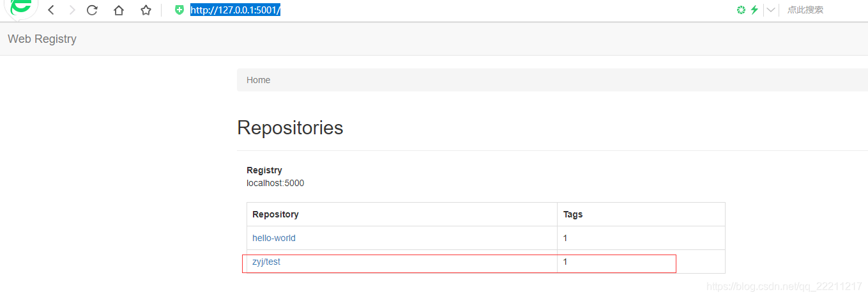Image resolution: width=868 pixels, height=298 pixels.
Task: Expand the dropdown chevron beside the search box
Action: click(771, 10)
